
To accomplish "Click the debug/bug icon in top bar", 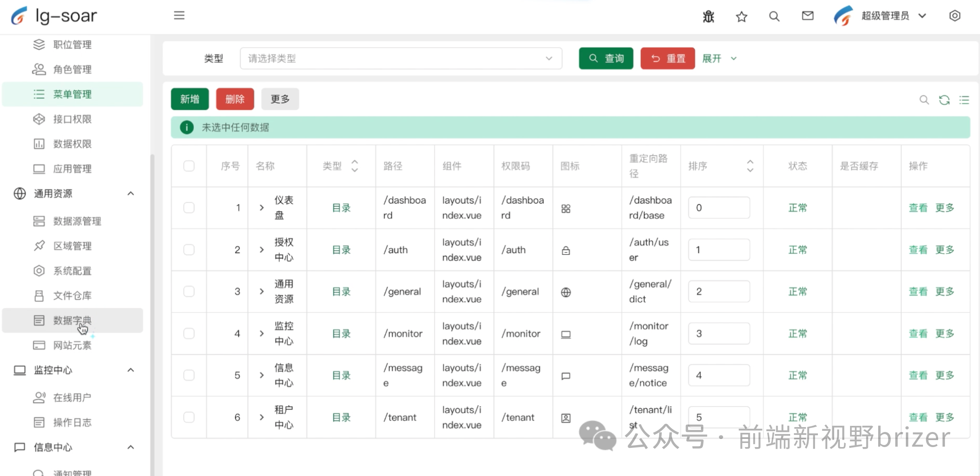I will pos(708,16).
